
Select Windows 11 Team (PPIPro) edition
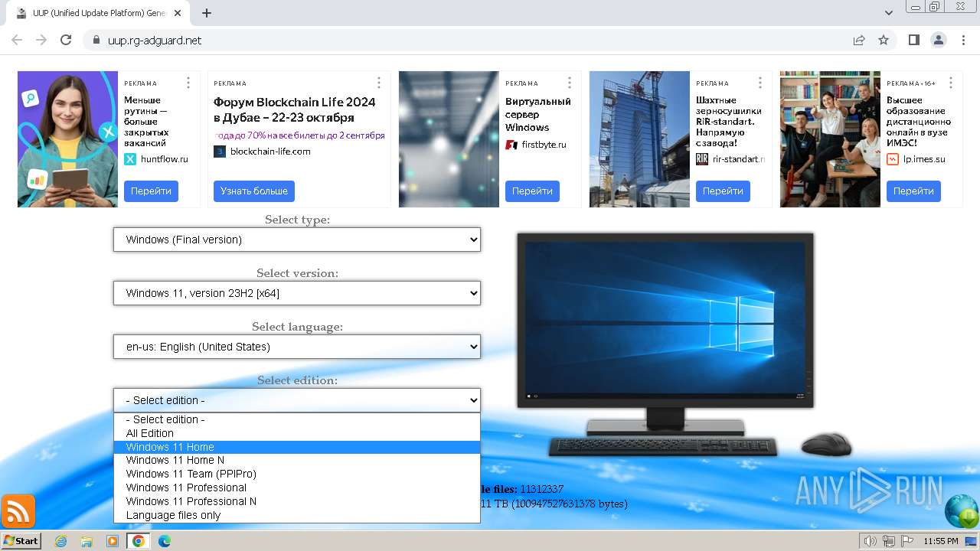tap(297, 474)
